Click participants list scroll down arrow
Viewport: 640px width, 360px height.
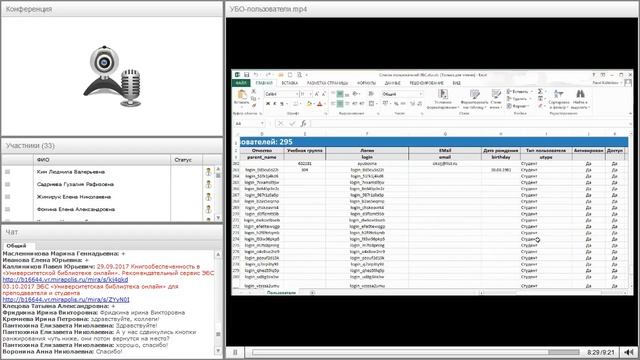tap(218, 218)
